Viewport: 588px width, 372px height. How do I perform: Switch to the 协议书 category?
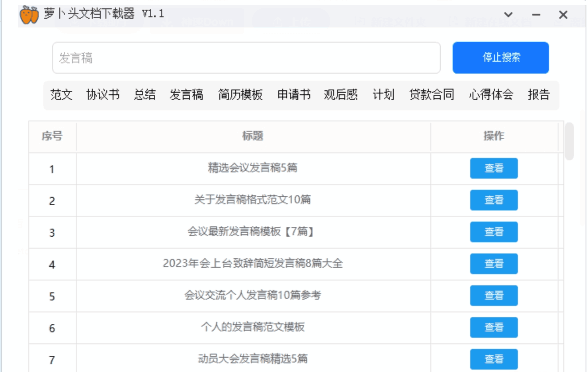click(x=103, y=95)
